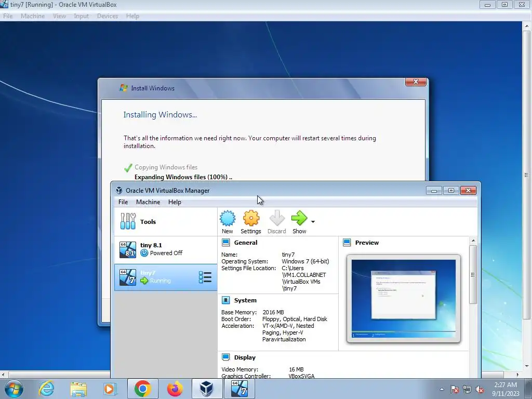Click the Preview section heading
The width and height of the screenshot is (532, 399).
367,243
